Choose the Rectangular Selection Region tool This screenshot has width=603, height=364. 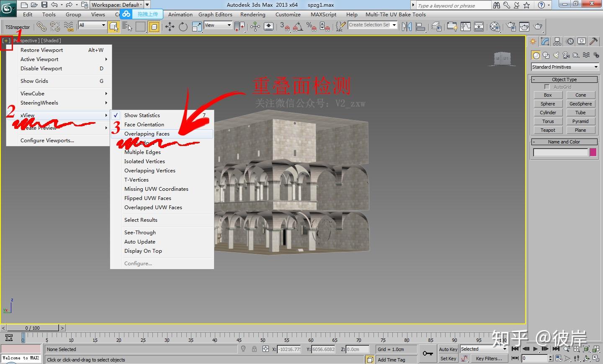point(141,27)
